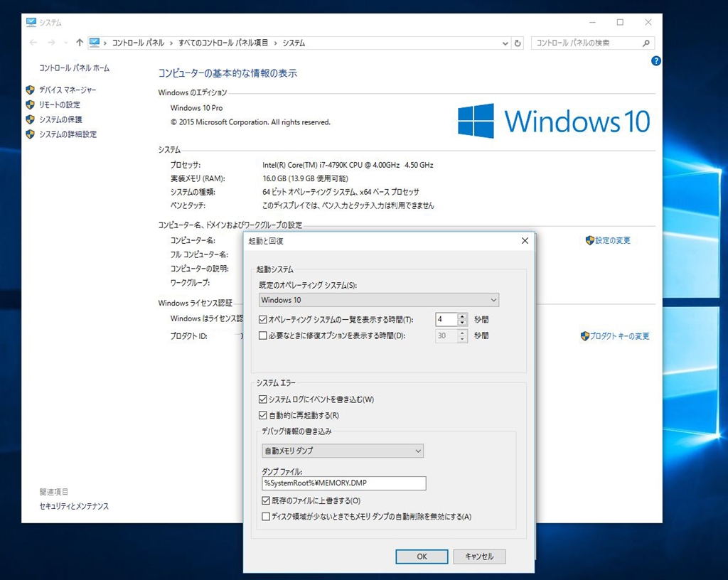Expand chevron after コントロール パネル breadcrumb

171,43
